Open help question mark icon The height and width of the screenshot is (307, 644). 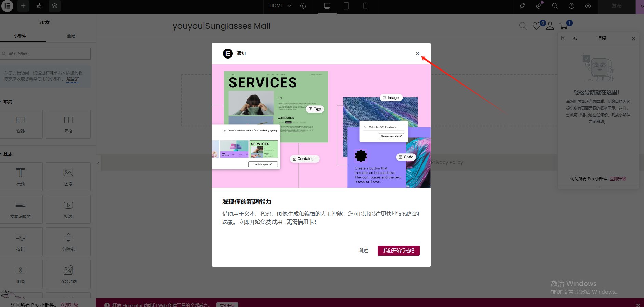click(572, 6)
